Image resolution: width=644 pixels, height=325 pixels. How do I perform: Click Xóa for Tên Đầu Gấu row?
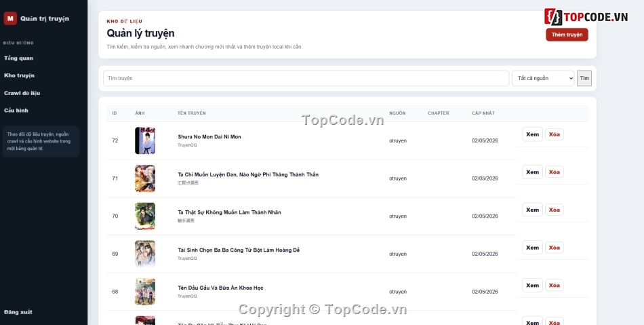554,286
